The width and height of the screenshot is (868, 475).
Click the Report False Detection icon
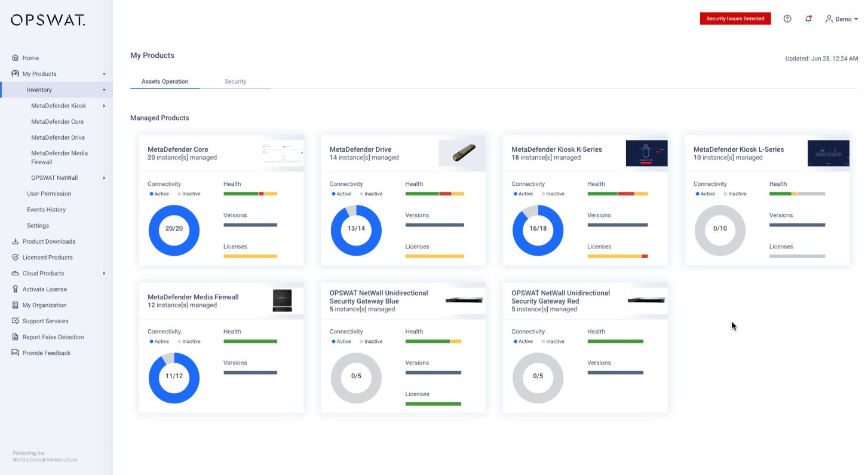tap(16, 337)
